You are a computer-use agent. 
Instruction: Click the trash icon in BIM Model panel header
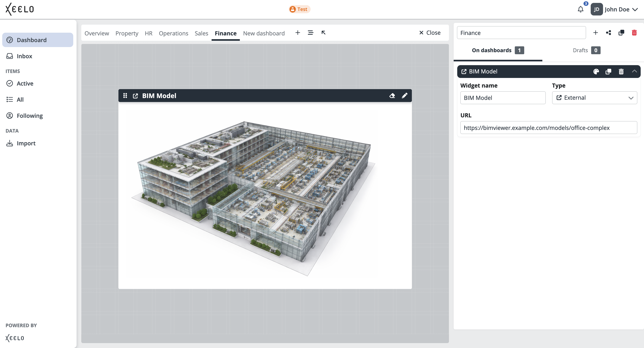point(621,72)
